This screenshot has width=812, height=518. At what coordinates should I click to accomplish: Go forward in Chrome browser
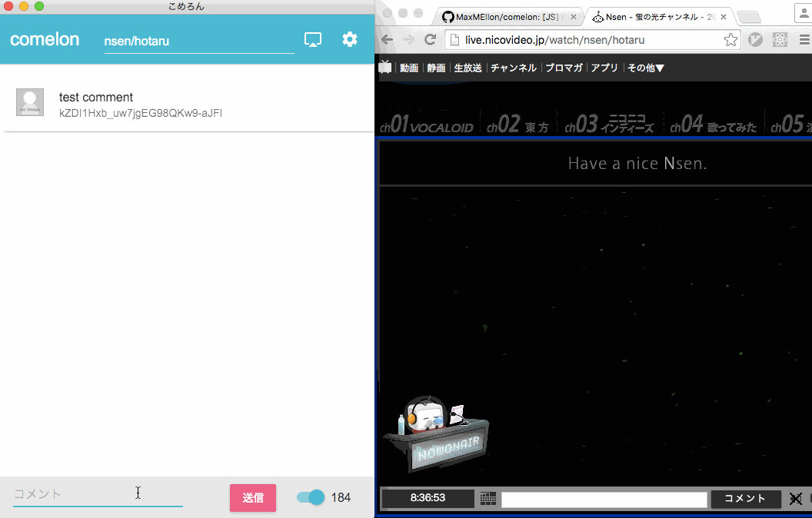point(408,40)
